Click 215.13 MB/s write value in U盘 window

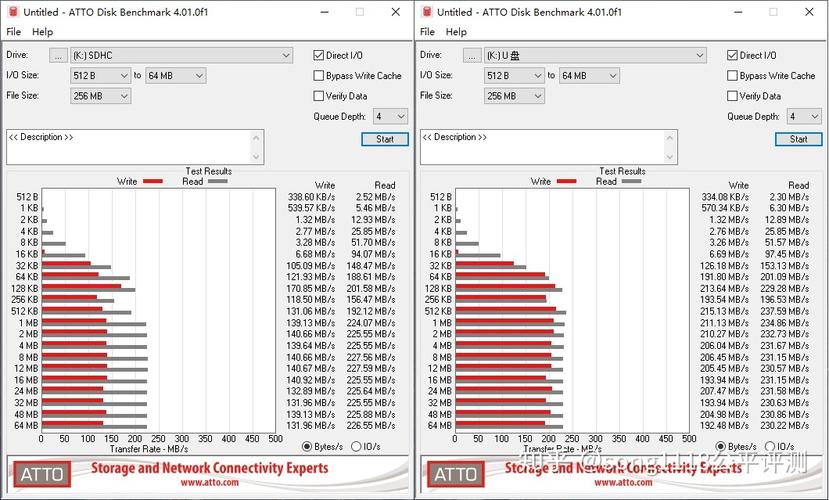(724, 311)
